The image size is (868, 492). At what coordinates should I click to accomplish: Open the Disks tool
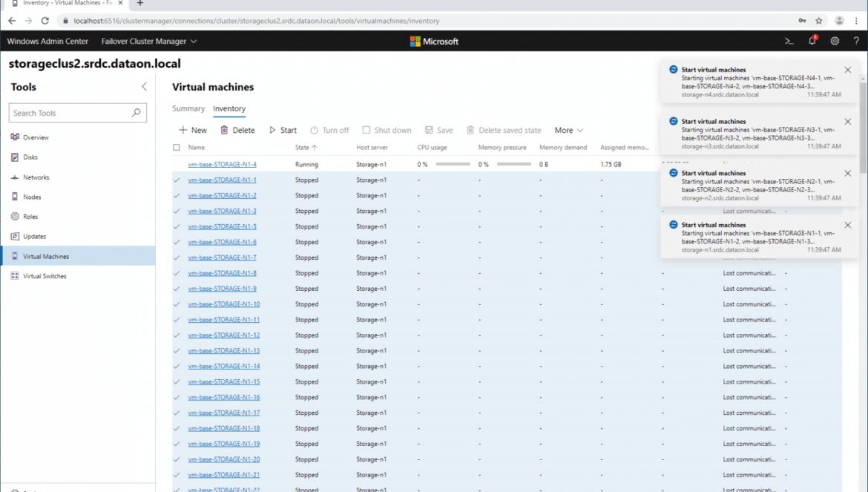coord(30,157)
